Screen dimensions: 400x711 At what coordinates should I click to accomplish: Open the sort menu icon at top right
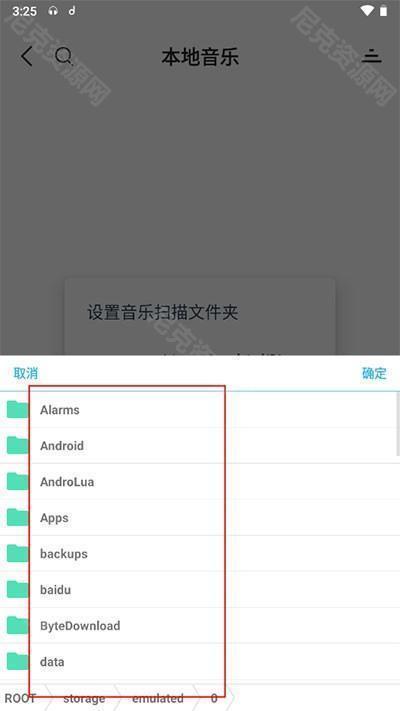pos(372,56)
